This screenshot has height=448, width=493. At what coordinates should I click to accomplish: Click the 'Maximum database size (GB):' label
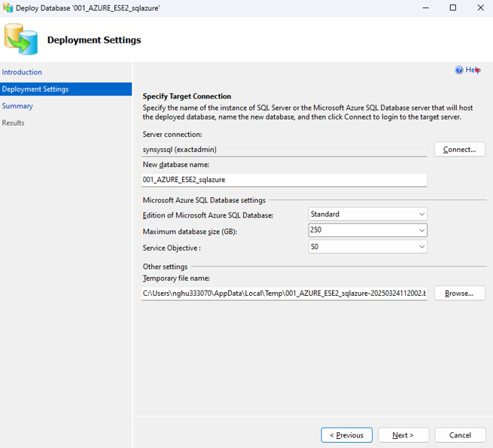[190, 232]
